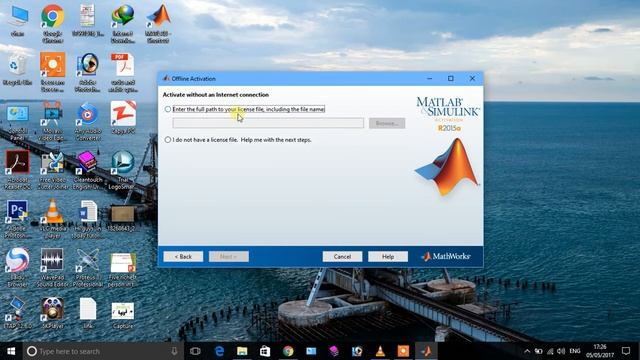The image size is (640, 360).
Task: Select the 'Enter the full path to your license file' radio button
Action: pyautogui.click(x=168, y=109)
